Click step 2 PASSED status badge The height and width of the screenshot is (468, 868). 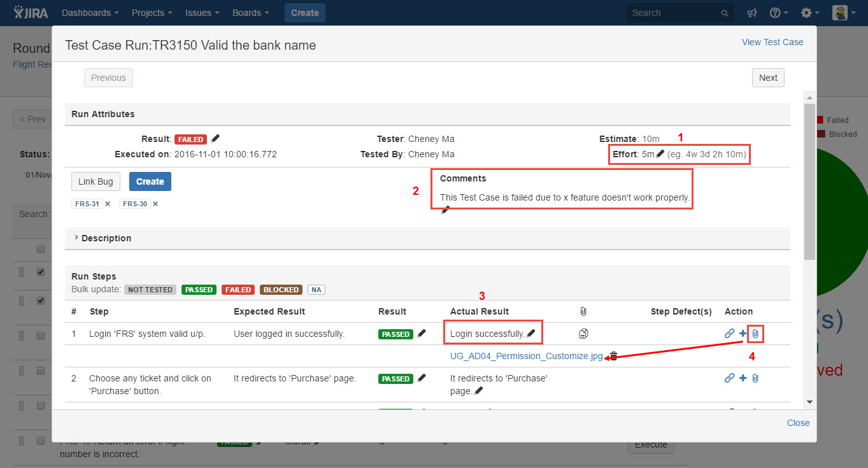395,378
